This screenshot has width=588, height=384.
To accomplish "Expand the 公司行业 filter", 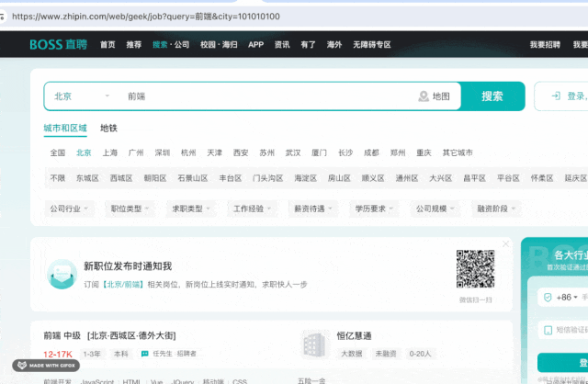I will click(x=69, y=209).
